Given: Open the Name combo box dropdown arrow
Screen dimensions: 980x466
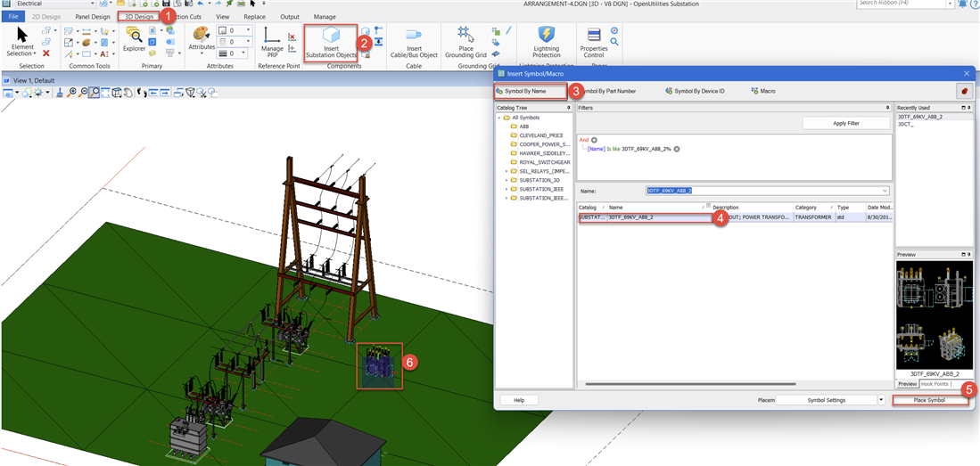Looking at the screenshot, I should 885,190.
